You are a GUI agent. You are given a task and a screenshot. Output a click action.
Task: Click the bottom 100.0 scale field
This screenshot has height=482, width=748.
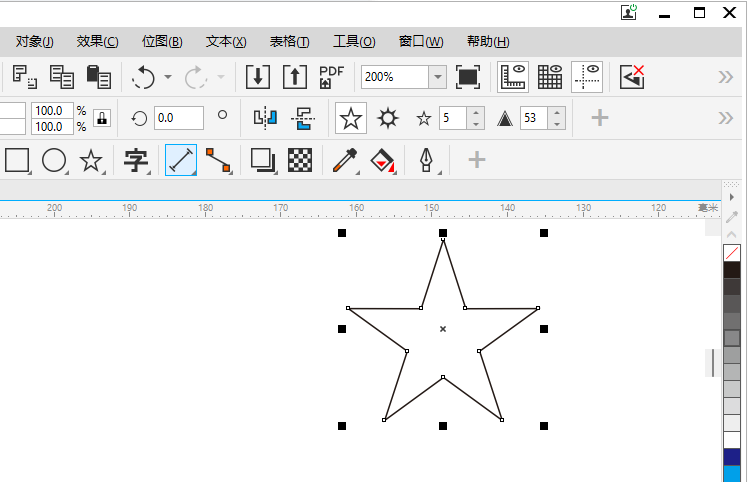tap(52, 127)
